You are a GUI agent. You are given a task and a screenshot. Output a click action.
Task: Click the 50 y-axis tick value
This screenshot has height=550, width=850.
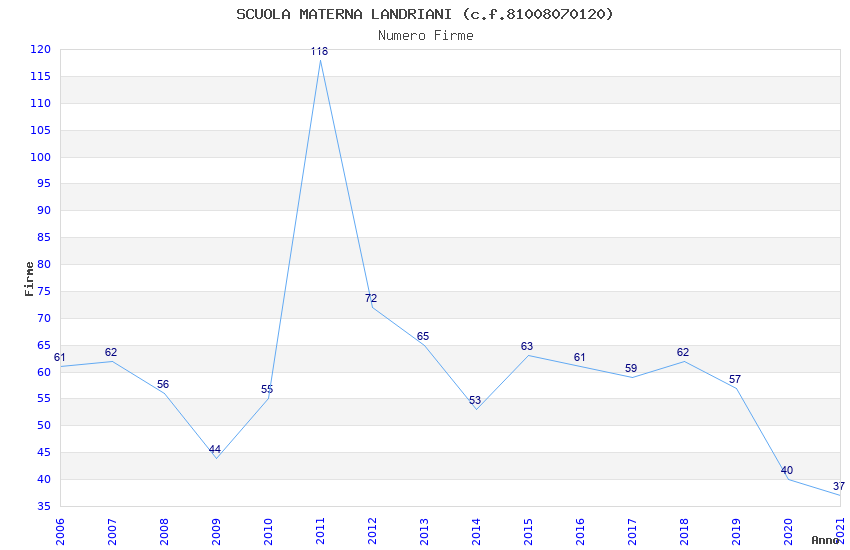tap(44, 426)
